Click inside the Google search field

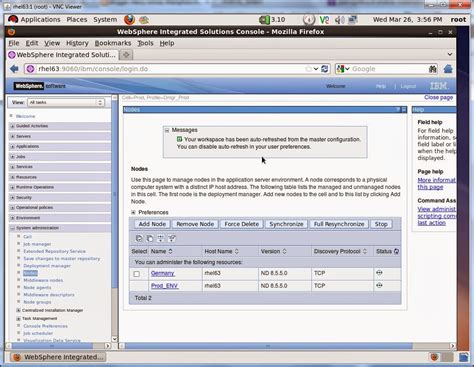tap(388, 69)
